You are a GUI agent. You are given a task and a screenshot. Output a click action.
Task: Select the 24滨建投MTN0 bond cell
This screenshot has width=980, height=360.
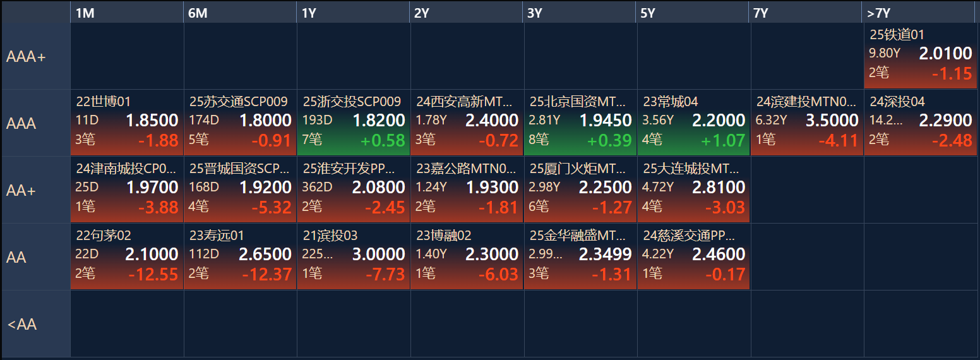(x=807, y=123)
